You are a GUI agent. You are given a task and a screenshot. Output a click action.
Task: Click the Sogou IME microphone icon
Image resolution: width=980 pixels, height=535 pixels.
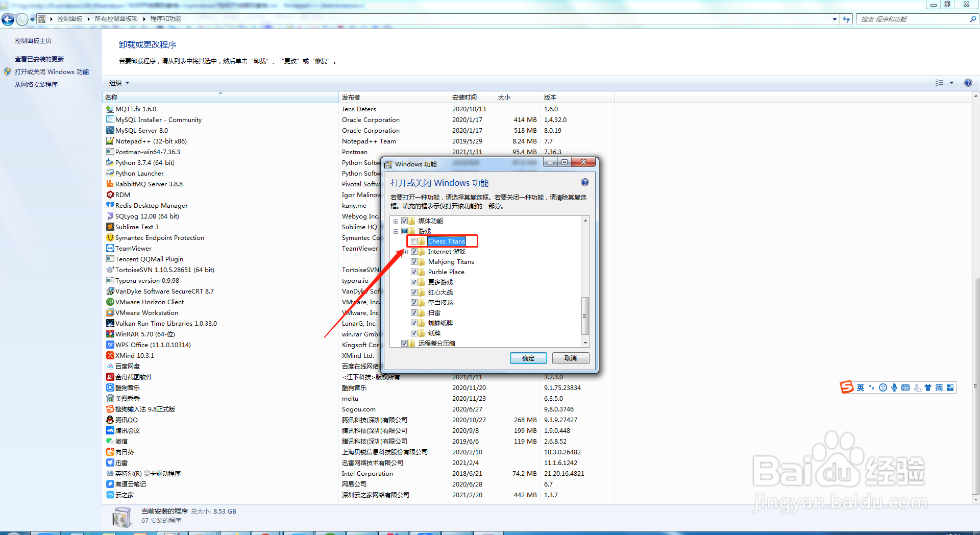tap(894, 388)
